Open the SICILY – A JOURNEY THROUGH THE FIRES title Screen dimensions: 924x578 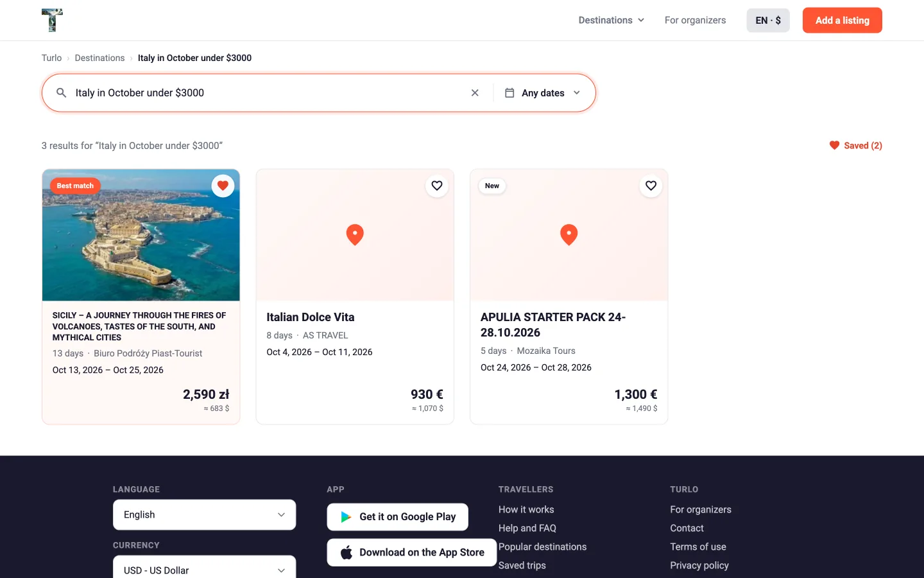[x=139, y=326]
